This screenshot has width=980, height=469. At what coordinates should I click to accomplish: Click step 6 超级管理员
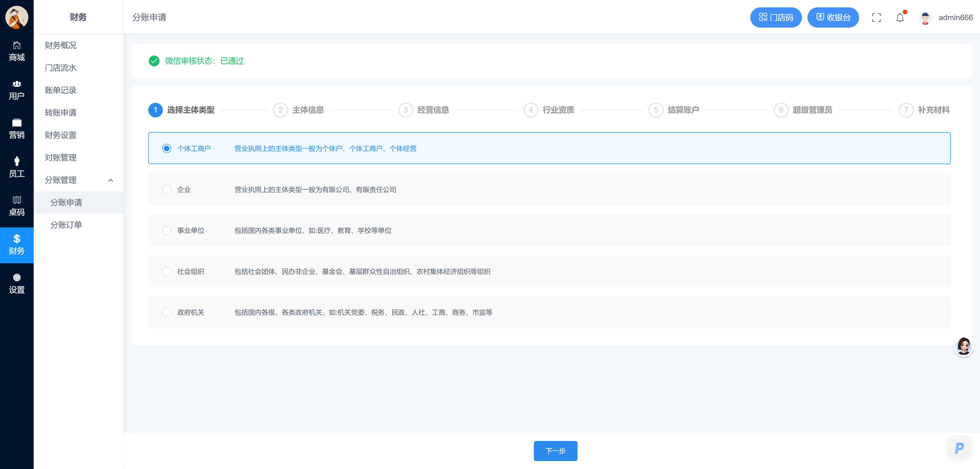coord(803,110)
